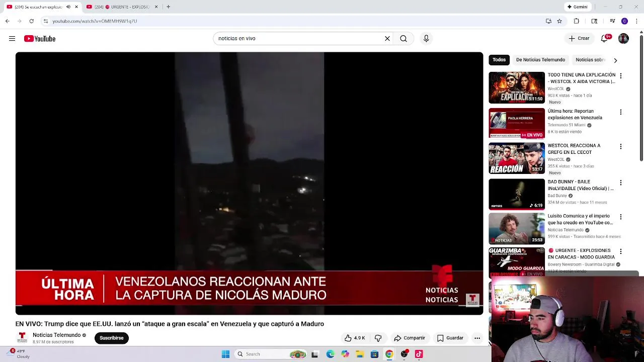Open the Windows Start menu
The width and height of the screenshot is (644, 362).
click(225, 354)
